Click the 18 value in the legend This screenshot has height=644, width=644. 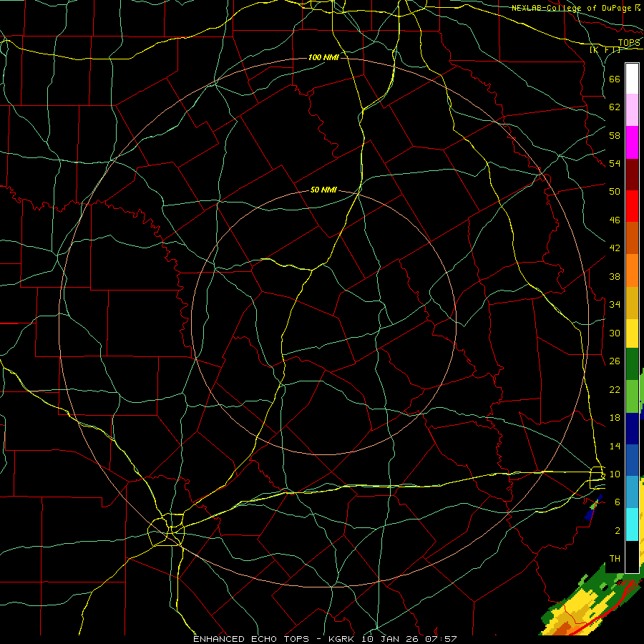[x=615, y=418]
